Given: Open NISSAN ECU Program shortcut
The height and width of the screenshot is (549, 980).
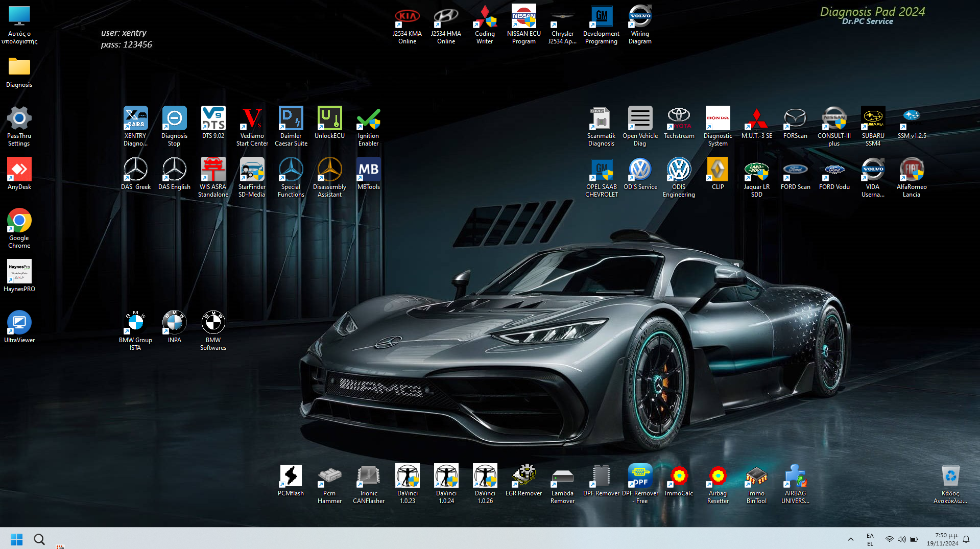Looking at the screenshot, I should [523, 23].
